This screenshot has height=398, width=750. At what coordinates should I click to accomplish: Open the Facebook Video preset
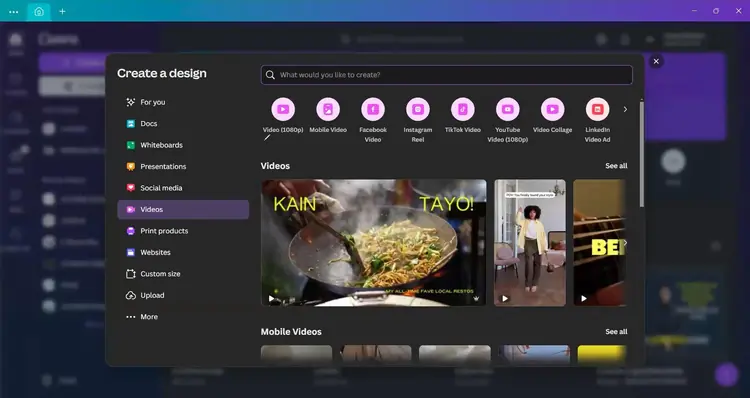click(373, 110)
